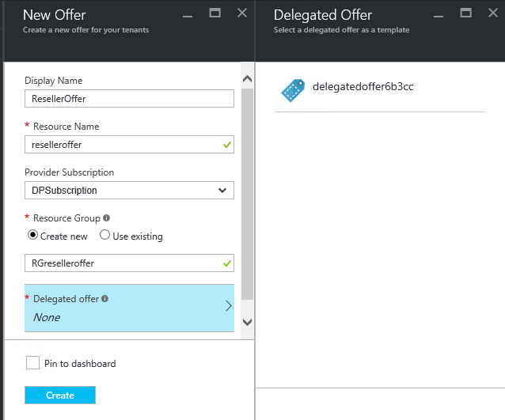Maximize the Delegated Offer blade
The width and height of the screenshot is (505, 420).
(466, 13)
